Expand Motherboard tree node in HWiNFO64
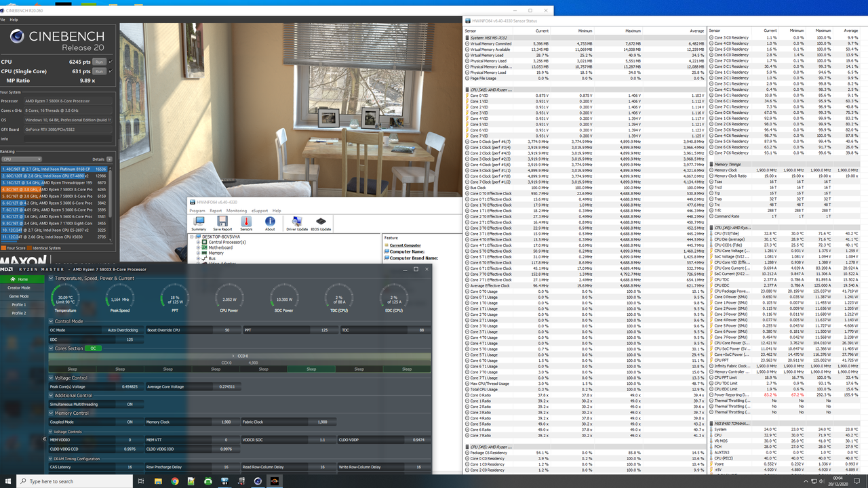The width and height of the screenshot is (868, 488). coord(199,247)
